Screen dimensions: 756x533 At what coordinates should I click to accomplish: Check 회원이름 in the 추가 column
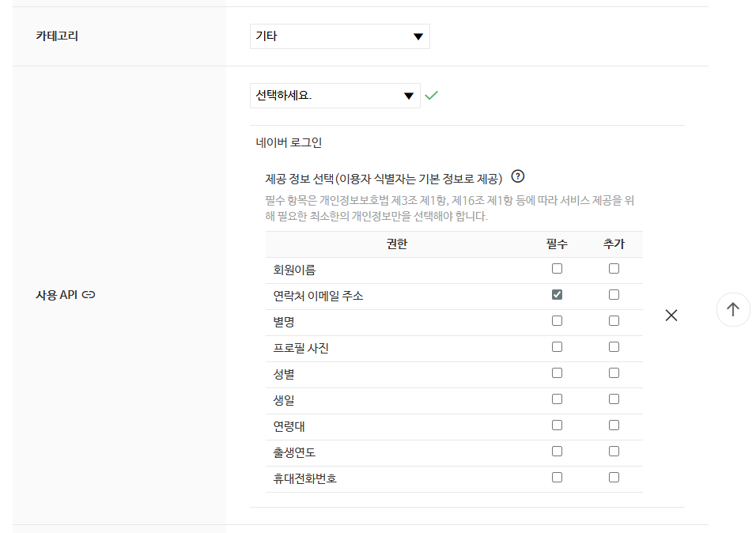point(614,269)
